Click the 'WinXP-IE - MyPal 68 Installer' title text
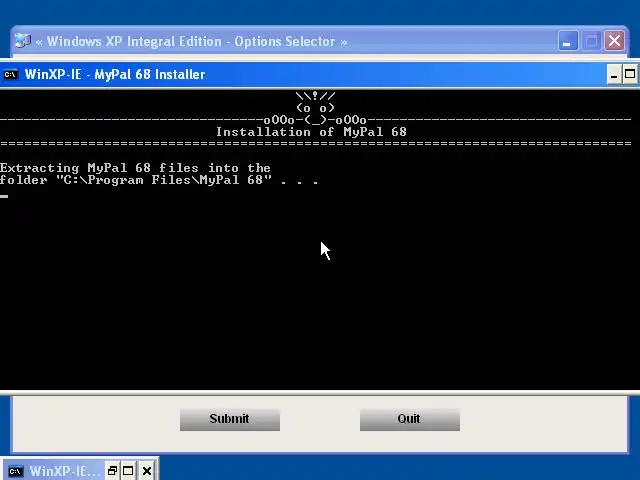The width and height of the screenshot is (640, 480). (115, 75)
